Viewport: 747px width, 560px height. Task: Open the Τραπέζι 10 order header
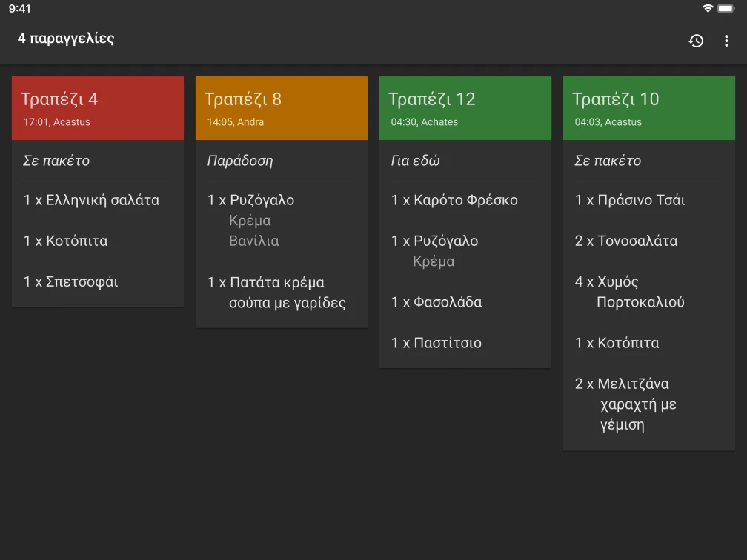pos(649,107)
